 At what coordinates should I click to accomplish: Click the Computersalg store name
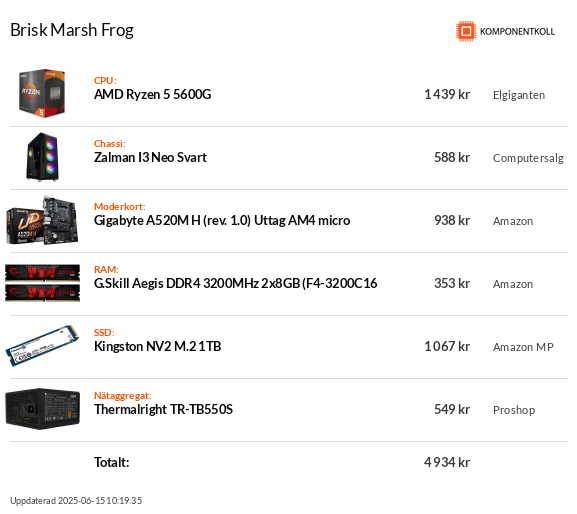528,158
